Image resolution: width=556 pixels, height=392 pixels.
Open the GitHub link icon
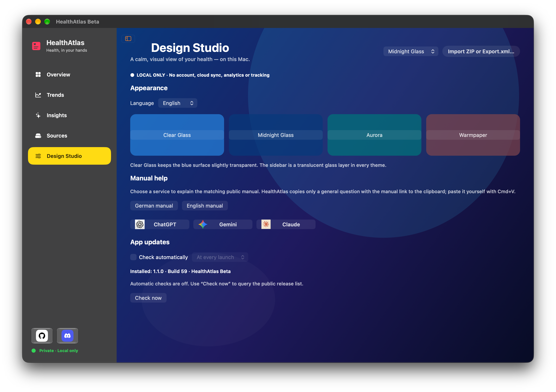(42, 336)
